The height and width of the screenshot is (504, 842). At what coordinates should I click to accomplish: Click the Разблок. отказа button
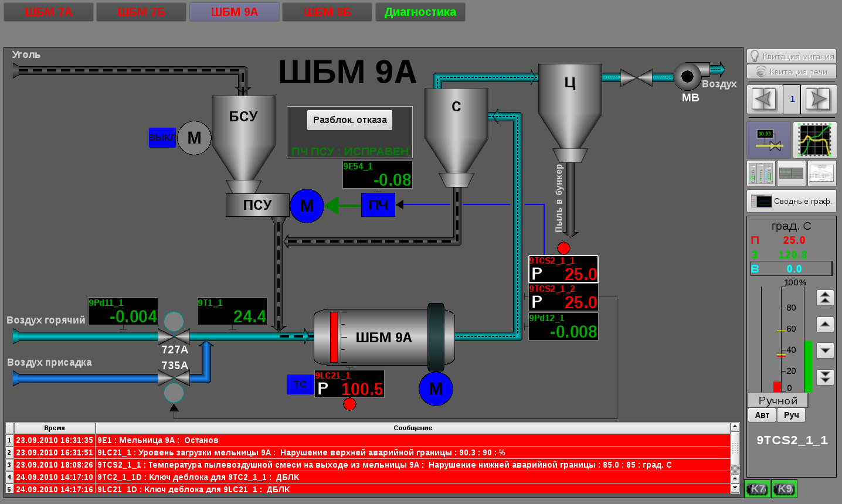tap(349, 120)
